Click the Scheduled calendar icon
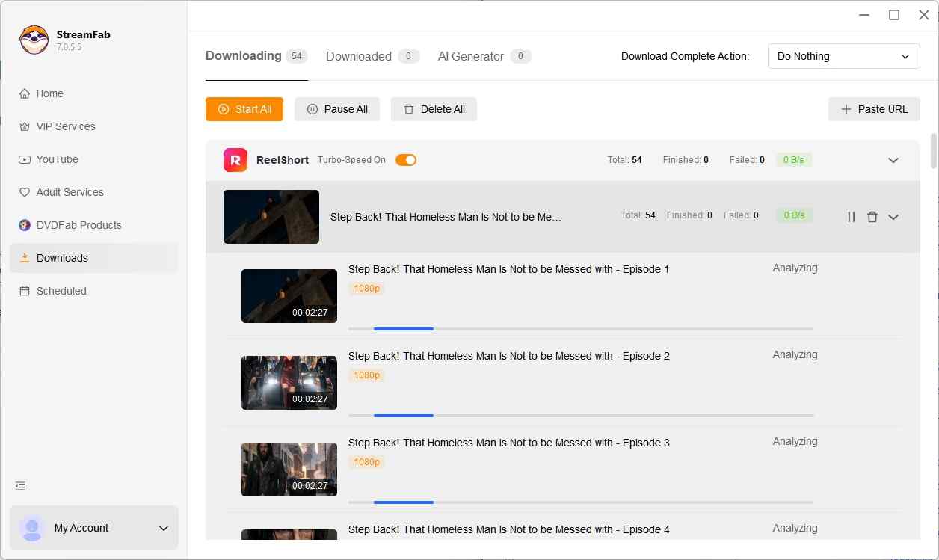939x560 pixels. click(25, 291)
